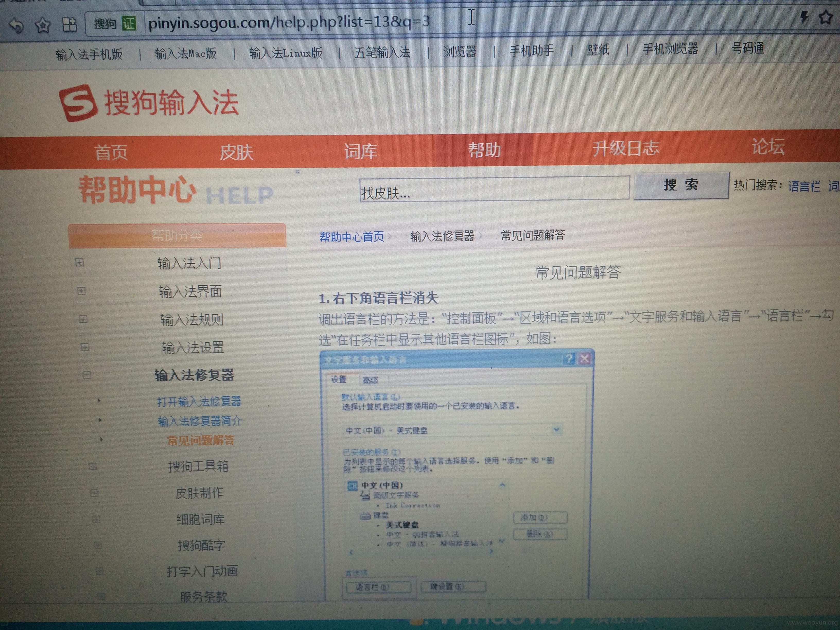The height and width of the screenshot is (630, 840).
Task: Expand the 输入法规则 category plus icon
Action: click(83, 319)
